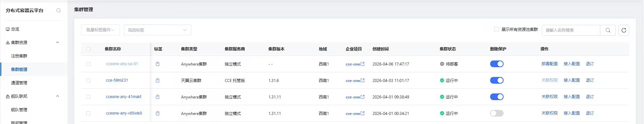
Task: Open tag icon for cceone-any-41makt
Action: point(158,97)
